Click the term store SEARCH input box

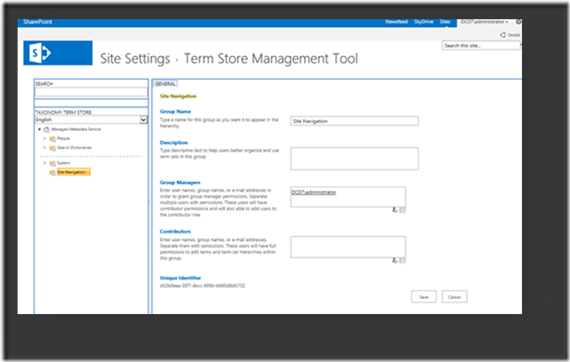[x=91, y=92]
